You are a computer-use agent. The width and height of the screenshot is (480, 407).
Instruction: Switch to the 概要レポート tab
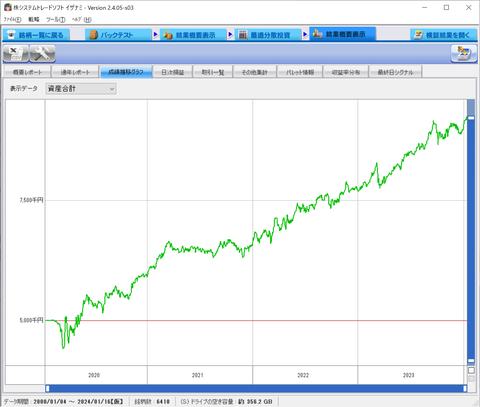point(27,72)
